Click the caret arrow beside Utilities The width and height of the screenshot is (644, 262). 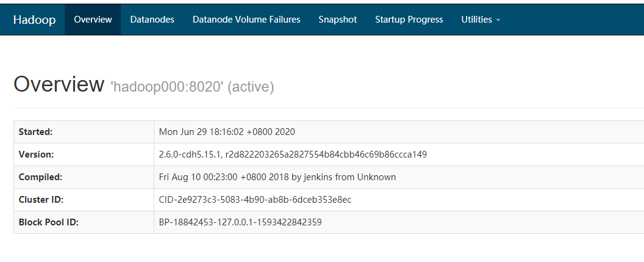tap(498, 20)
